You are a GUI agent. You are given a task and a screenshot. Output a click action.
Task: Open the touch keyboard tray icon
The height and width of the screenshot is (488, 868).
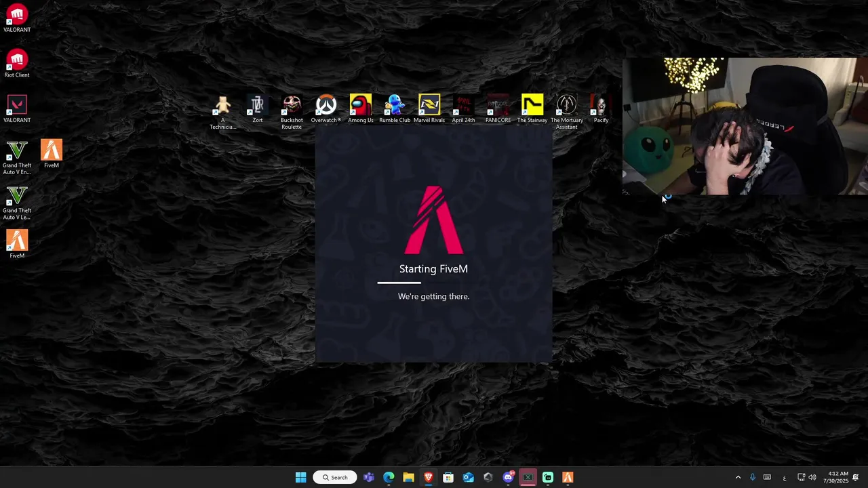coord(767,477)
